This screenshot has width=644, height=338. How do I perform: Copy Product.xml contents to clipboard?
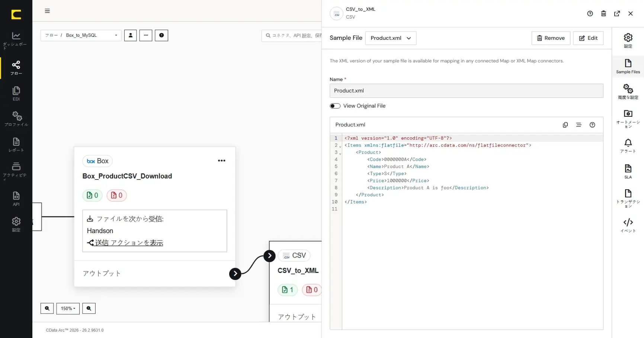tap(565, 125)
